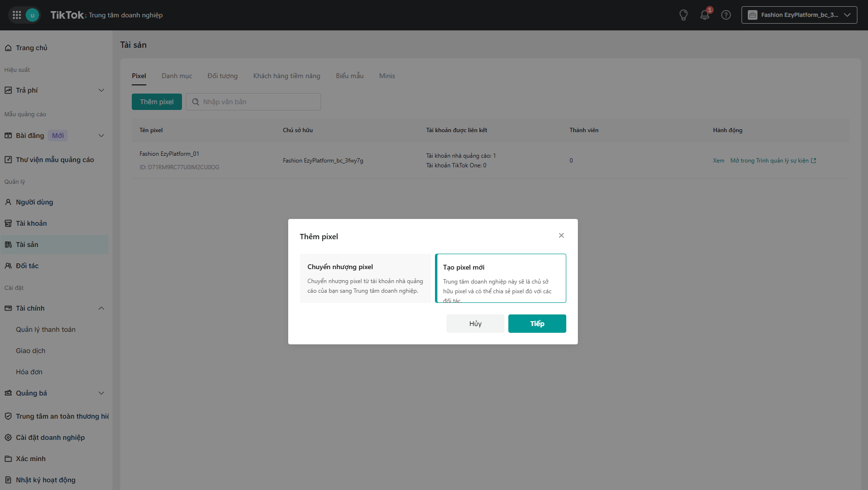
Task: Click the Trung tâm an toàn shield icon
Action: tap(8, 416)
